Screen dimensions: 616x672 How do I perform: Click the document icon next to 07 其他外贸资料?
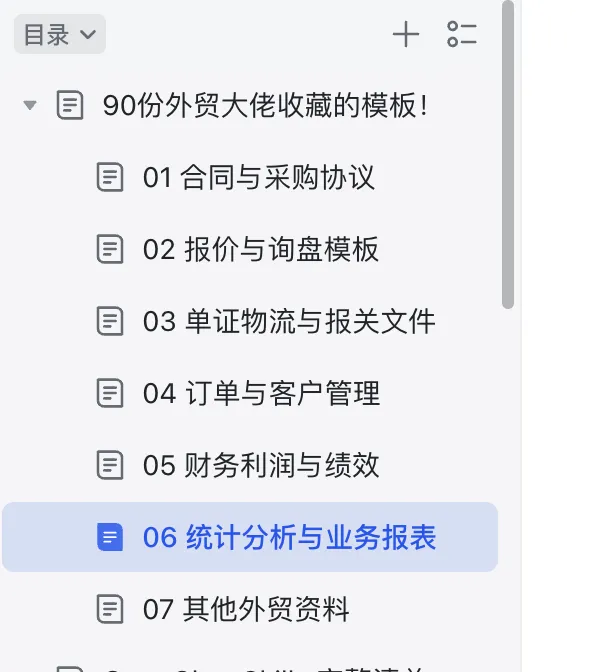(x=110, y=608)
